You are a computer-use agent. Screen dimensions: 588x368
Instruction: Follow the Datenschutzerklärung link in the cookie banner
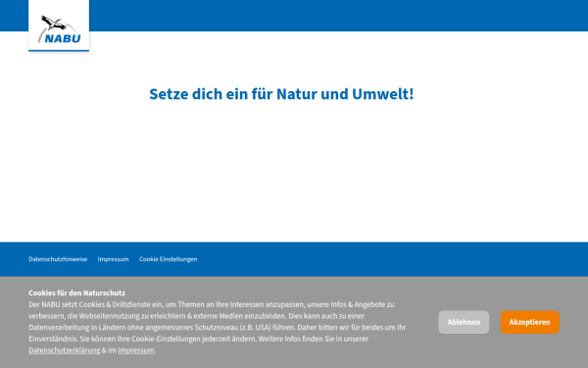pos(64,350)
